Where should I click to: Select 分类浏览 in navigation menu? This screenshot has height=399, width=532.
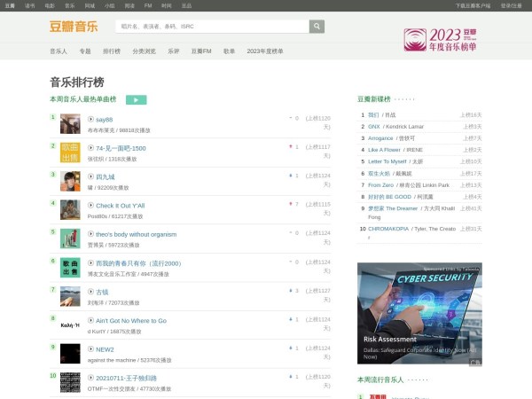(x=144, y=51)
